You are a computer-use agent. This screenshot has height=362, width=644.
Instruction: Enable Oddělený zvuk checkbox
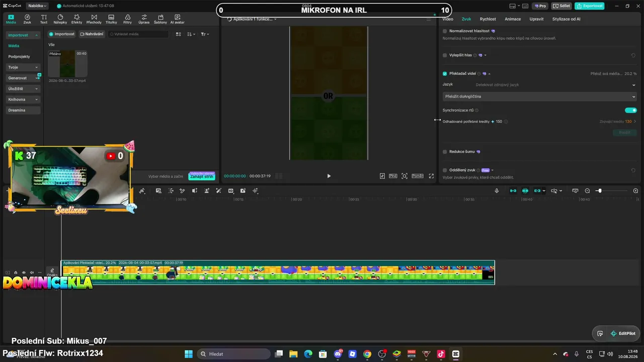(445, 170)
